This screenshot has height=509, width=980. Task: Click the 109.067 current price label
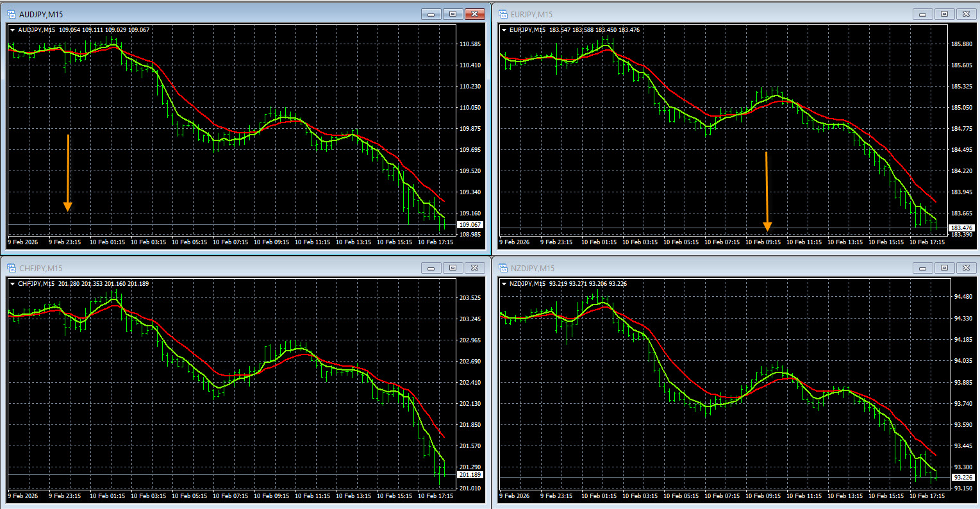click(x=470, y=225)
